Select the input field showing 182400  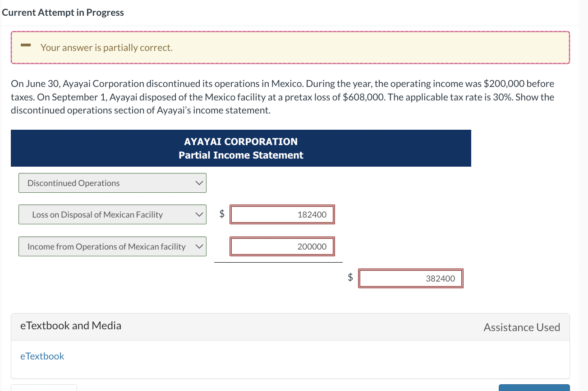pos(282,214)
